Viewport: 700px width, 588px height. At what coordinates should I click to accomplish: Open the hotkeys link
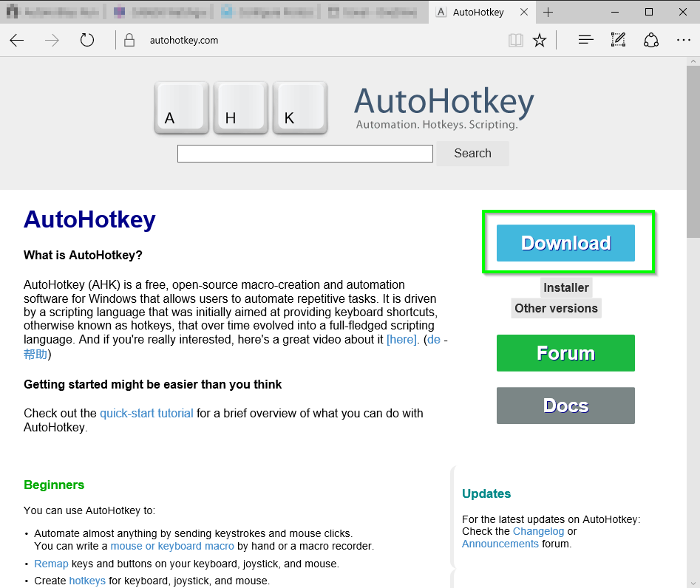[x=87, y=581]
